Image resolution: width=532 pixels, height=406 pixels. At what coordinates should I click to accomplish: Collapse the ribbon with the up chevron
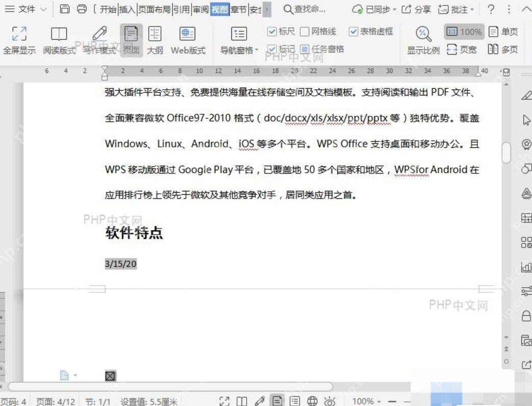click(526, 9)
